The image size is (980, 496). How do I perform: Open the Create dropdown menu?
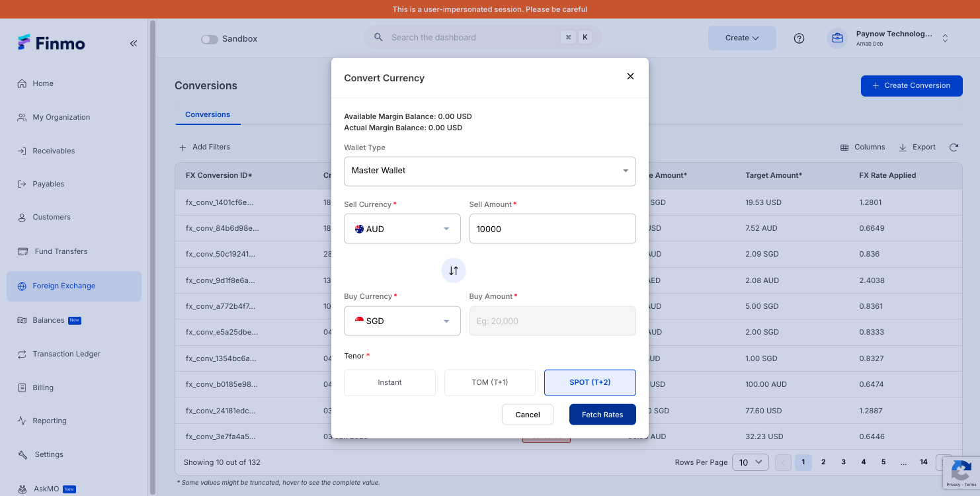point(742,38)
